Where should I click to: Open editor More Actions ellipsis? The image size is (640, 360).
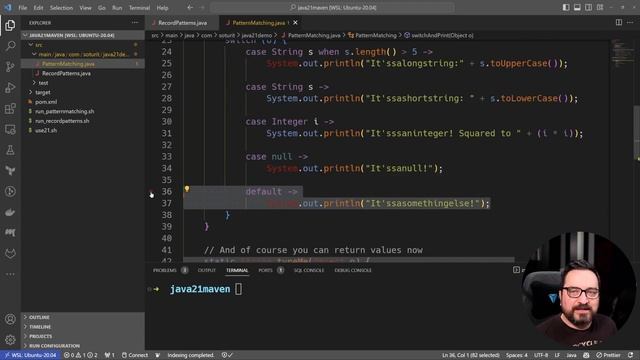[x=630, y=22]
